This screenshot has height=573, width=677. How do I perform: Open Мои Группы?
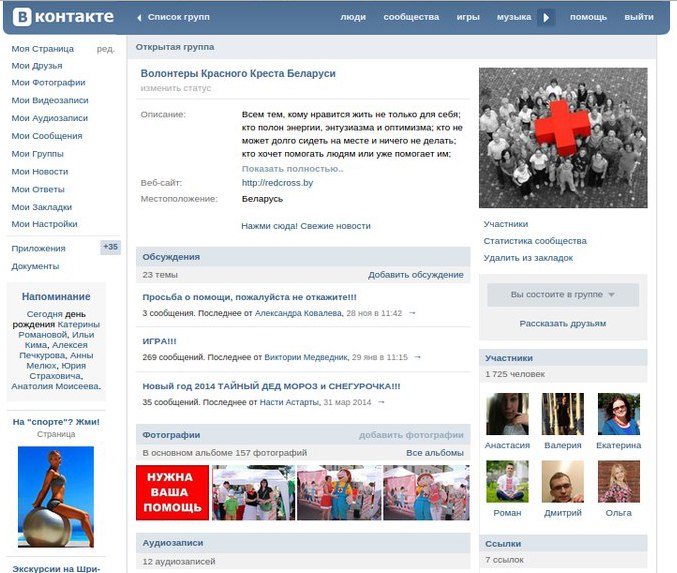tap(37, 154)
